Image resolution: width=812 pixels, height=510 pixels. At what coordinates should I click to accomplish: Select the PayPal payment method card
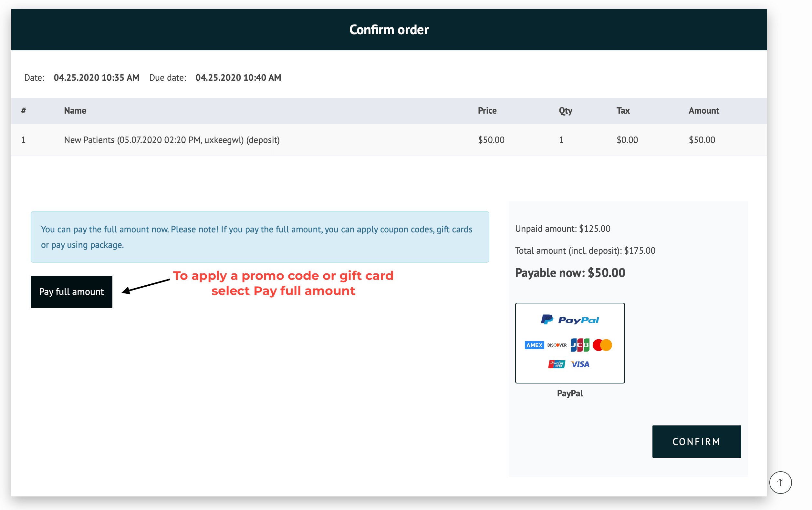click(x=570, y=343)
